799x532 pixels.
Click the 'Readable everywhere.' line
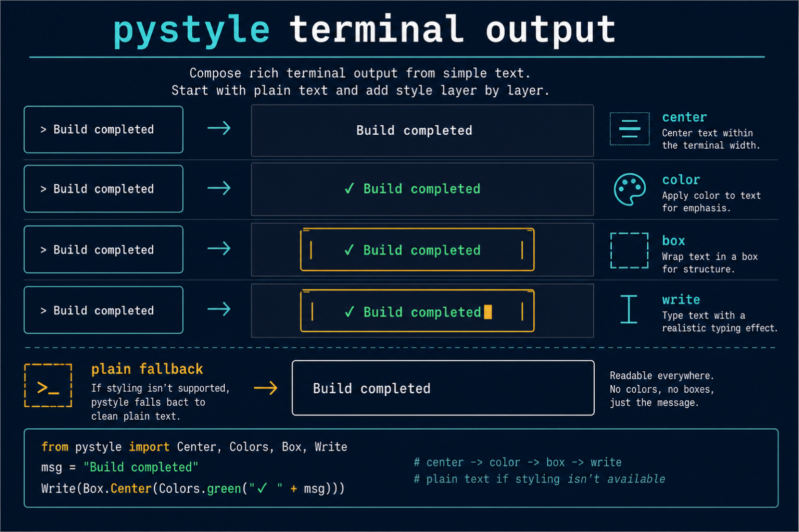[x=662, y=376]
